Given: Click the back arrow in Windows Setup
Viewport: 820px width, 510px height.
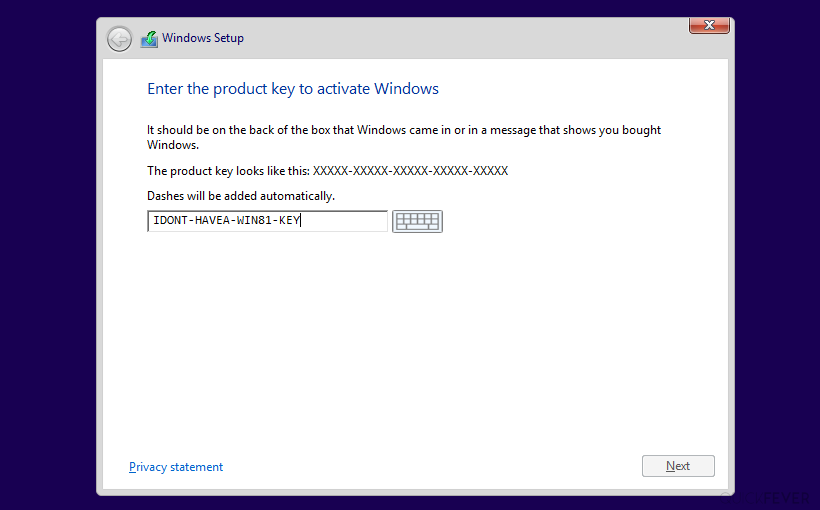Looking at the screenshot, I should (119, 39).
